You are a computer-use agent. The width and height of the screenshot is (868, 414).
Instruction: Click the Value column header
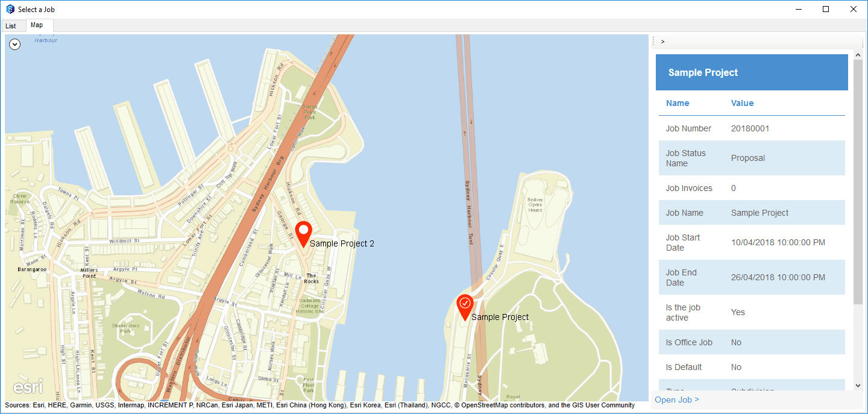click(x=743, y=103)
